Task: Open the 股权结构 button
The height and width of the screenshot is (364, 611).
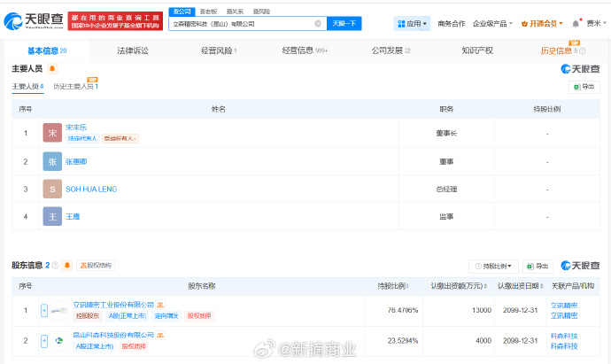Action: 96,266
